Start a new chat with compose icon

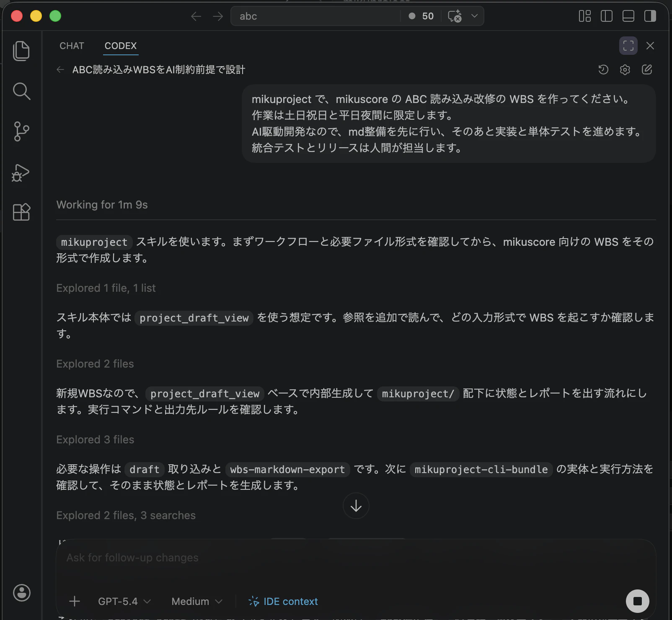tap(647, 69)
